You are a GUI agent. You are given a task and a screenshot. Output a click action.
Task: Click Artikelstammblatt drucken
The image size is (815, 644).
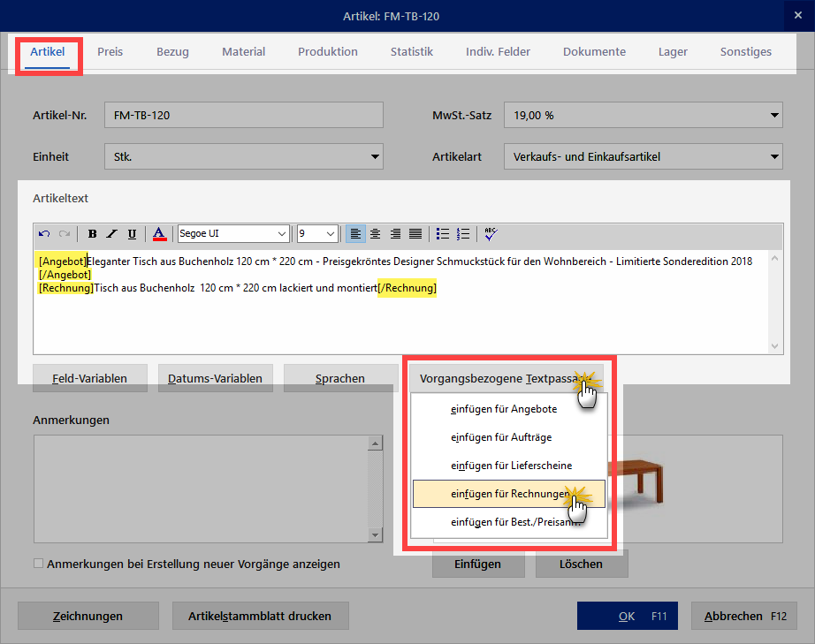point(261,616)
